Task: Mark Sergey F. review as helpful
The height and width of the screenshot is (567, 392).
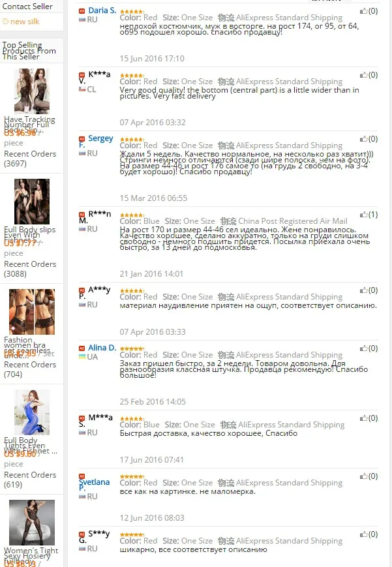Action: pos(363,139)
